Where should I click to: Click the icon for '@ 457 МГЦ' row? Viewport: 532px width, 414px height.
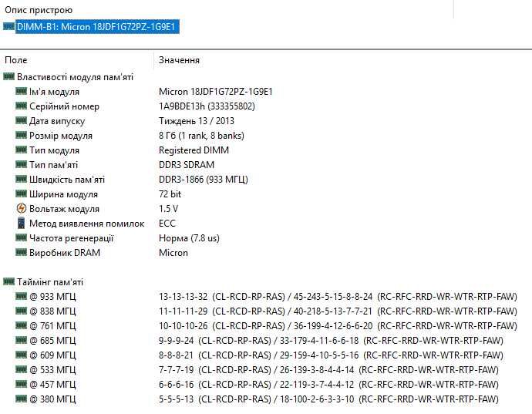pos(21,384)
